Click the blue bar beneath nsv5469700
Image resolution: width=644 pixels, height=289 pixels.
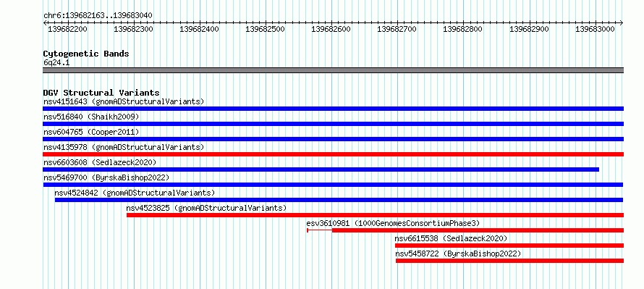coord(333,185)
